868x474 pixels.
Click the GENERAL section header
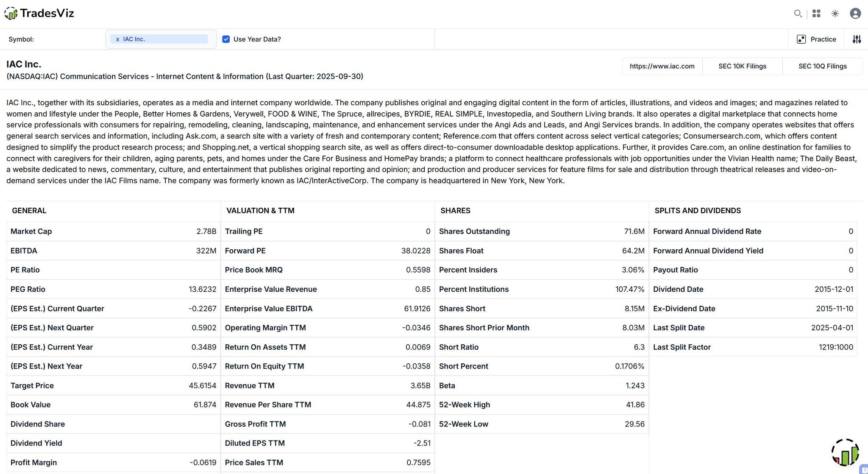point(29,211)
